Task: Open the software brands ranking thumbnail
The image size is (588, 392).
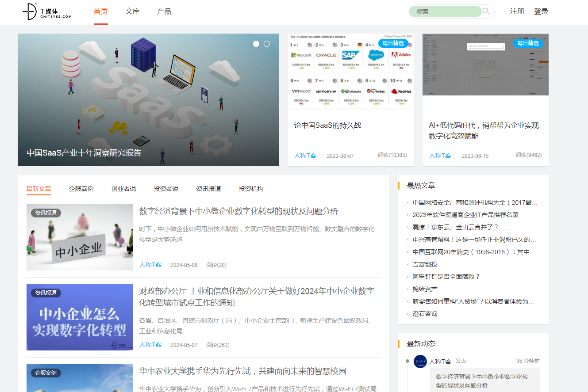Action: pos(350,71)
